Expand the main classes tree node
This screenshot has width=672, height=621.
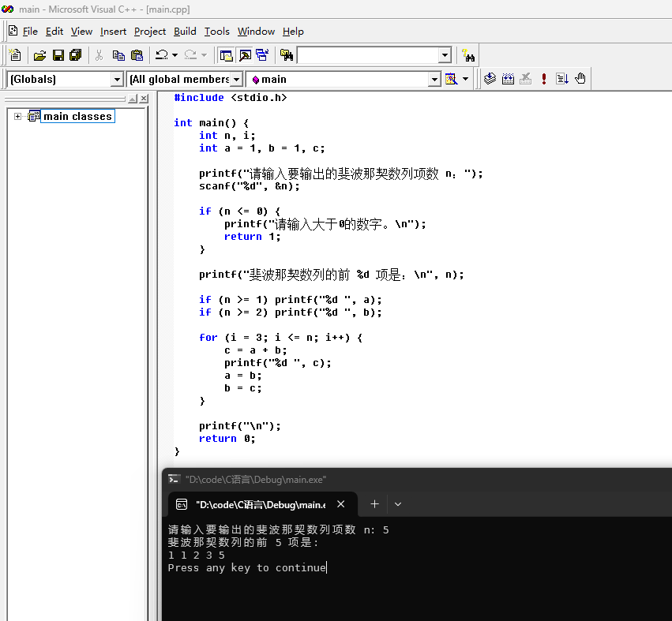click(x=17, y=117)
